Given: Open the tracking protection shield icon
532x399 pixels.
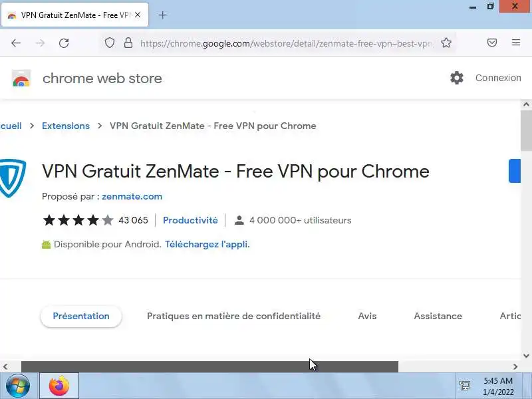Looking at the screenshot, I should [109, 43].
